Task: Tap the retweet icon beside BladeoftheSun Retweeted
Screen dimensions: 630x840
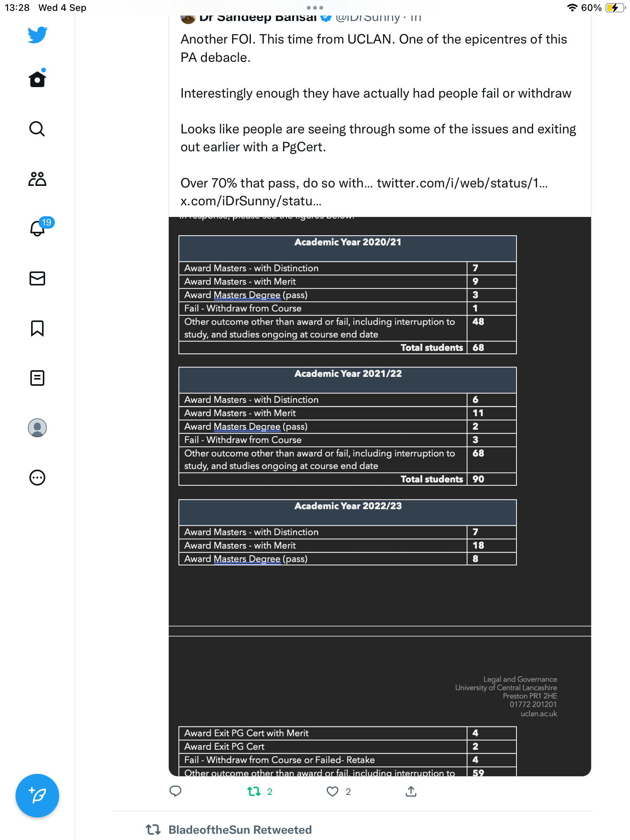Action: click(x=153, y=829)
